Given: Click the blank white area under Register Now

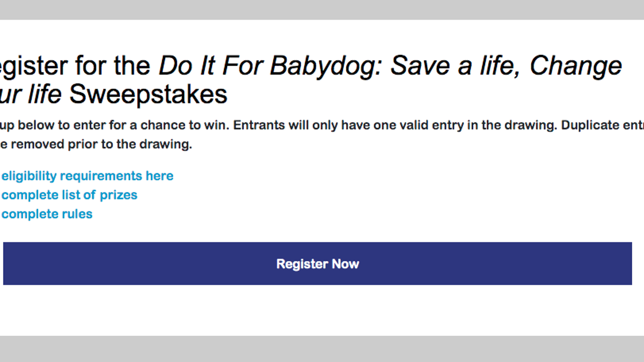Looking at the screenshot, I should pos(322,310).
